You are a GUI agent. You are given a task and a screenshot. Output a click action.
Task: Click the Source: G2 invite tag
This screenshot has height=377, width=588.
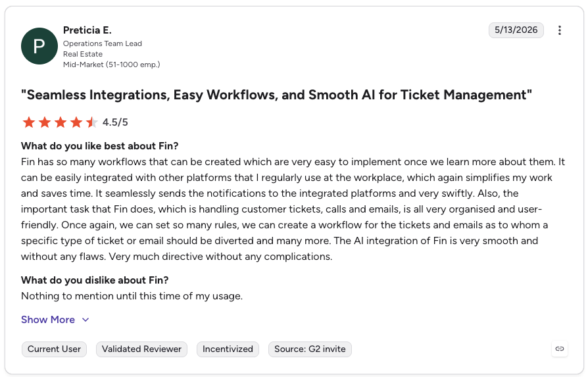point(310,349)
